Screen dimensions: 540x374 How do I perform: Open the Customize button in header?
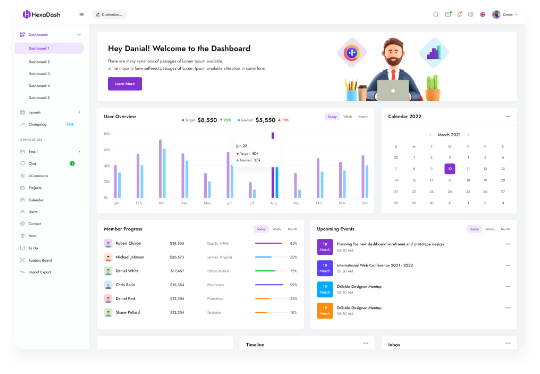(110, 14)
